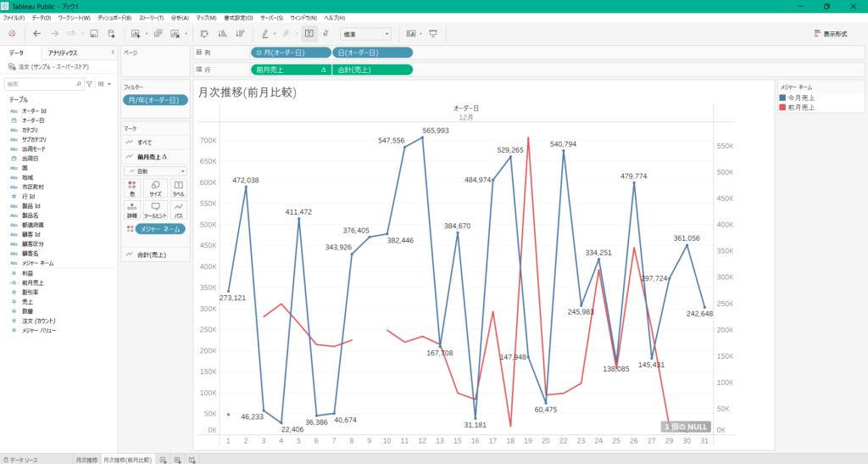Screen dimensions: 868x464
Task: Click the Clear Sheet icon
Action: coord(175,34)
